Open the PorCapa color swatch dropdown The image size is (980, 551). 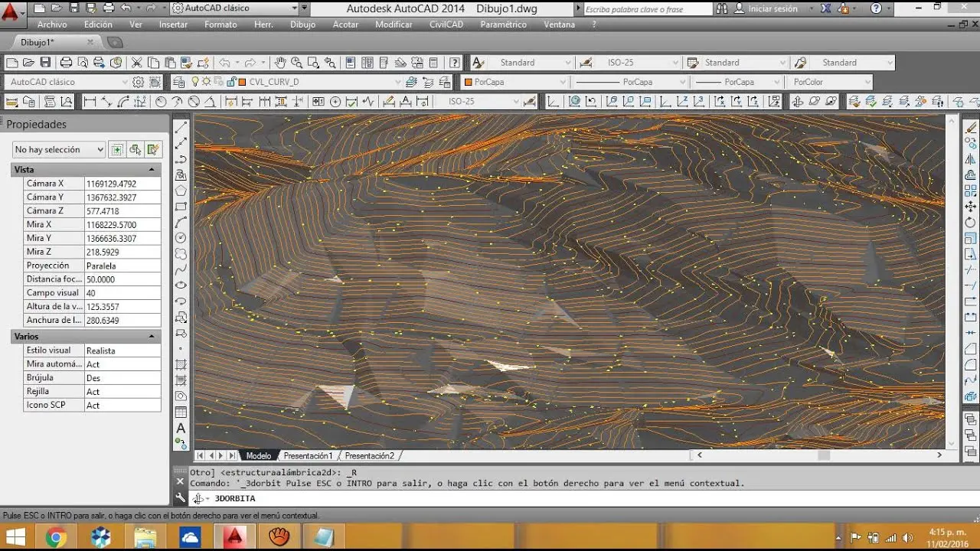(514, 82)
